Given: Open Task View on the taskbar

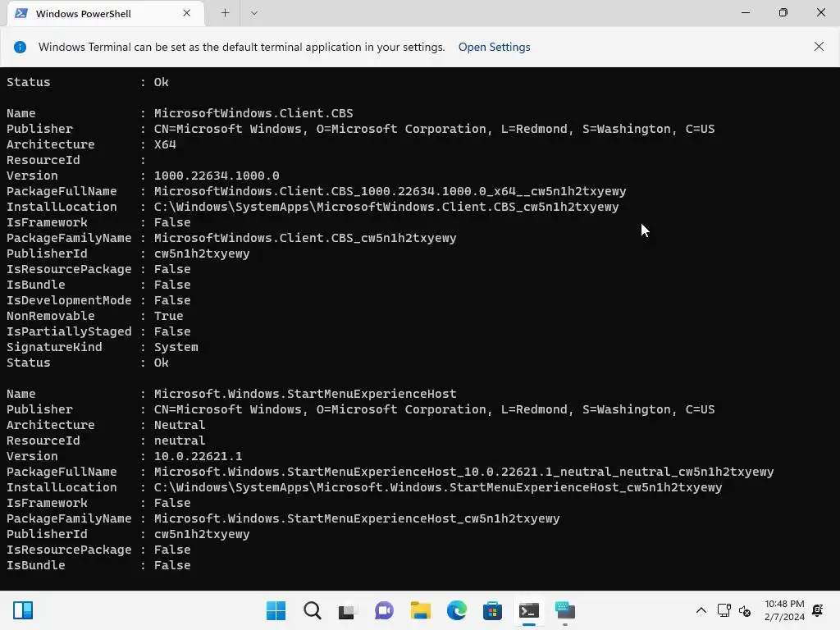Looking at the screenshot, I should click(x=348, y=610).
